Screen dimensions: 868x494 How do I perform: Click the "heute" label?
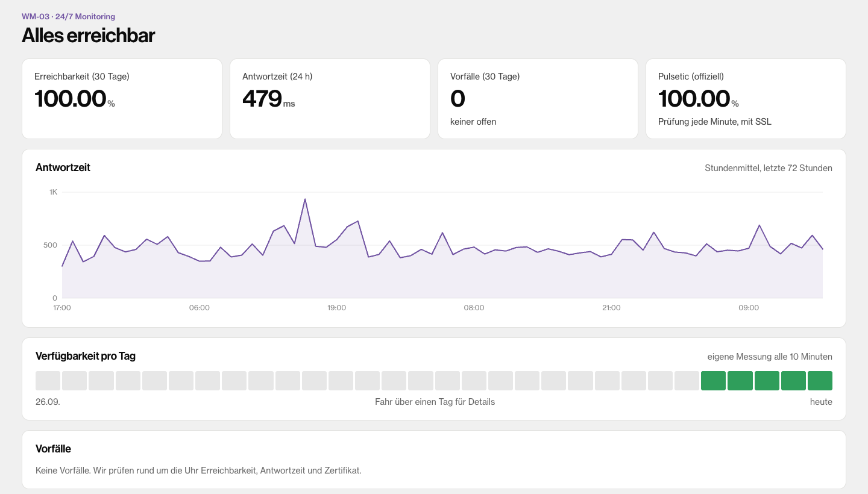[821, 402]
